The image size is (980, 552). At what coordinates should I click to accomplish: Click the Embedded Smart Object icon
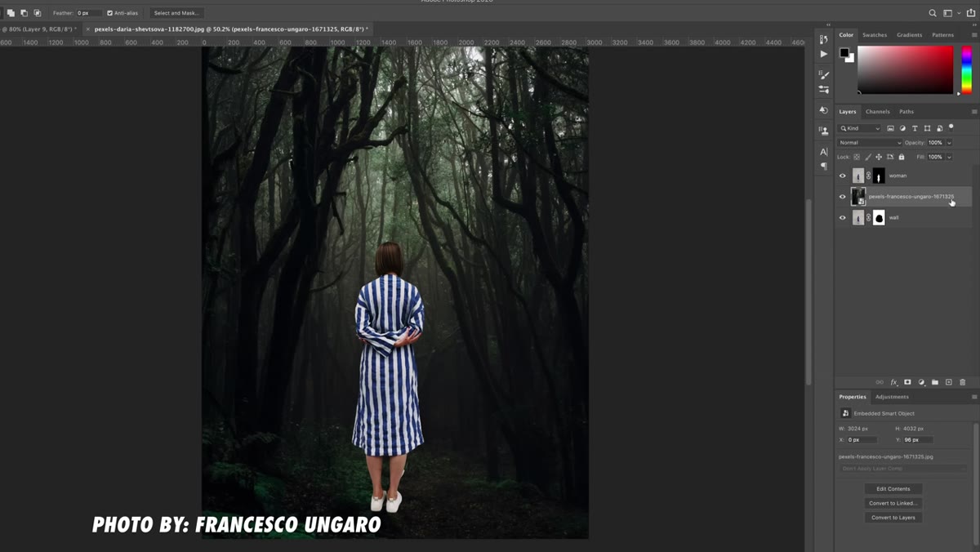[846, 413]
